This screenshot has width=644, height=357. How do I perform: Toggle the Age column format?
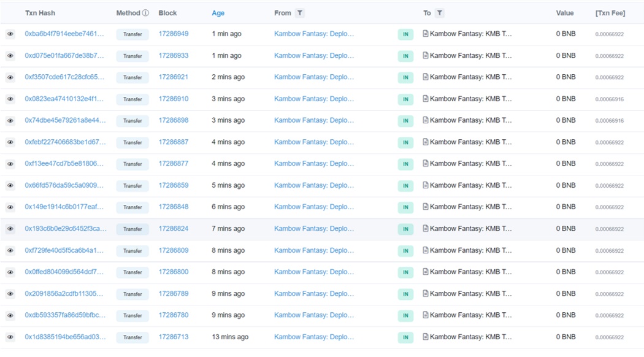pos(218,13)
